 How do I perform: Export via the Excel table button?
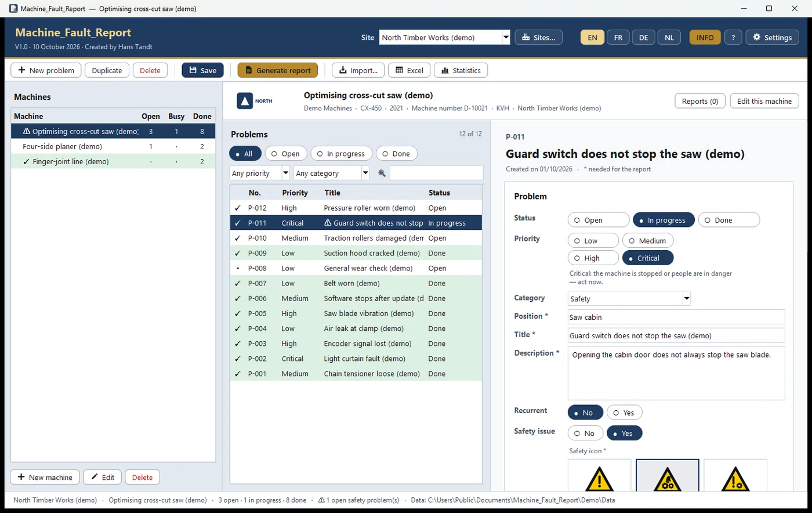409,70
